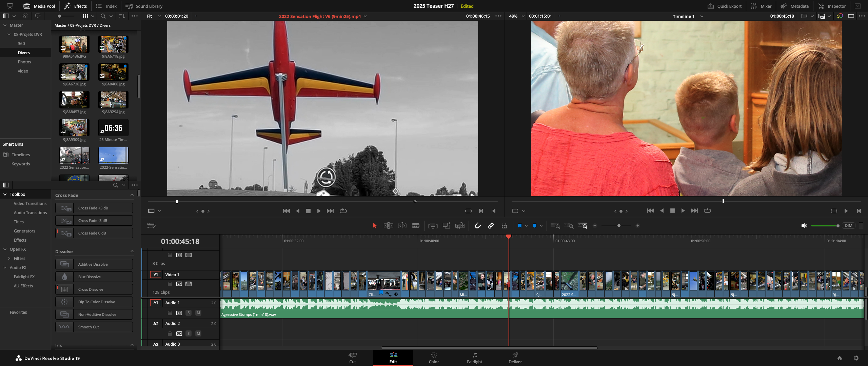Screen dimensions: 868x366
Task: Open the Timeline 1 name dropdown
Action: click(x=702, y=16)
